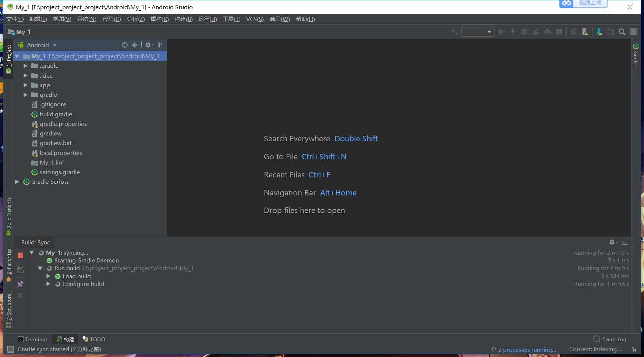Open the 帮助(H) menu

click(x=305, y=19)
